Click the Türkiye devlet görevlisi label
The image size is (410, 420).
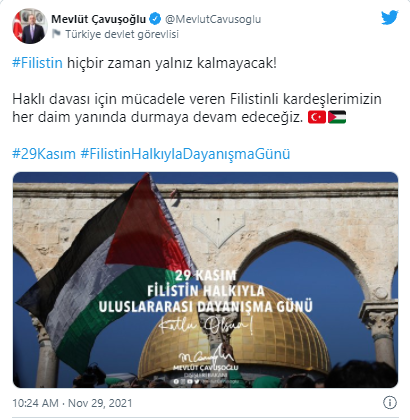pos(122,34)
